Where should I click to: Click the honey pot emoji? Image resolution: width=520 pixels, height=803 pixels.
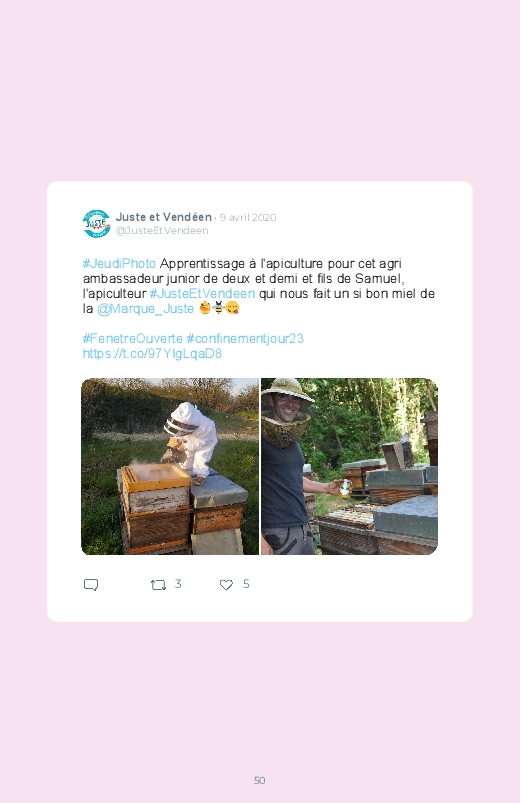[205, 308]
